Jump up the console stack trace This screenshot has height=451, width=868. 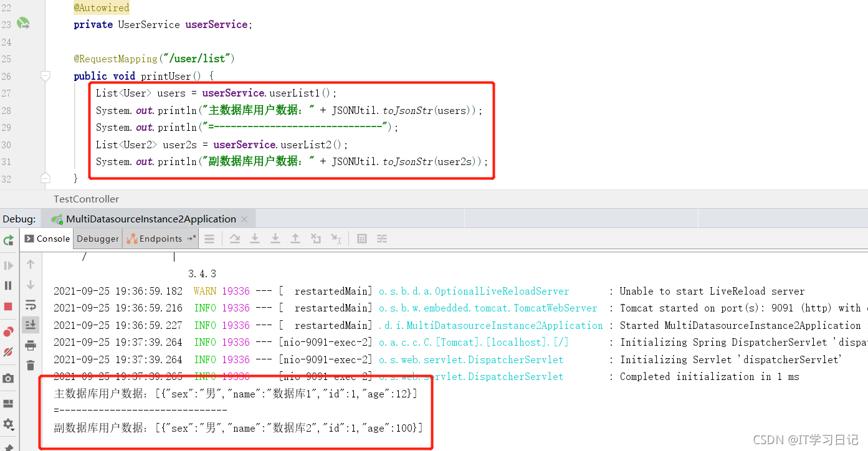[x=31, y=265]
